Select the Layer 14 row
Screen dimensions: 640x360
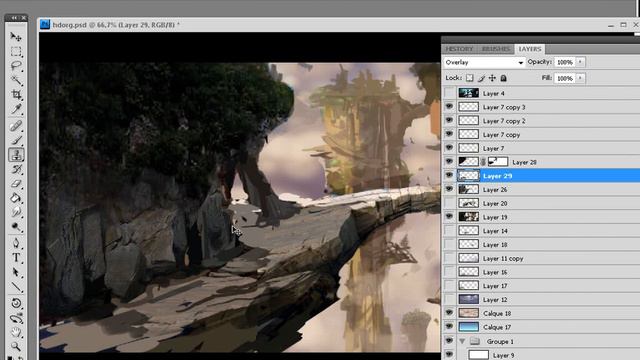click(541, 231)
